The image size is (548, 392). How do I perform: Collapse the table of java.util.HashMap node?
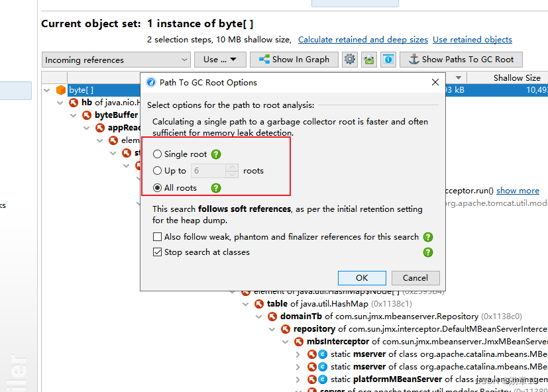pyautogui.click(x=246, y=303)
